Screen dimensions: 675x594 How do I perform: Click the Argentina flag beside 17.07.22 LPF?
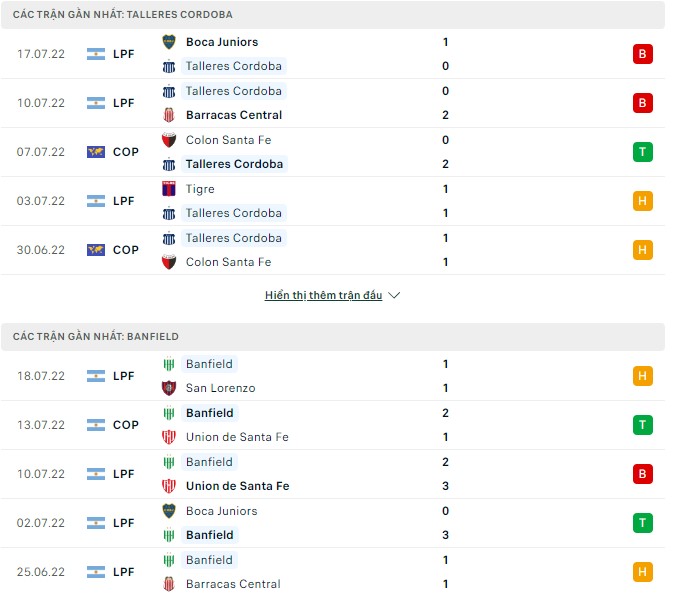(x=96, y=54)
